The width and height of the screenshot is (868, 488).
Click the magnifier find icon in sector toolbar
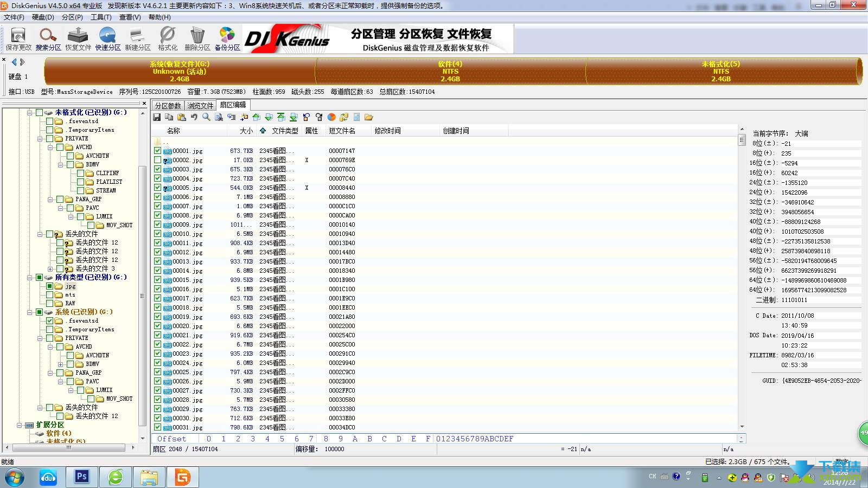coord(206,117)
